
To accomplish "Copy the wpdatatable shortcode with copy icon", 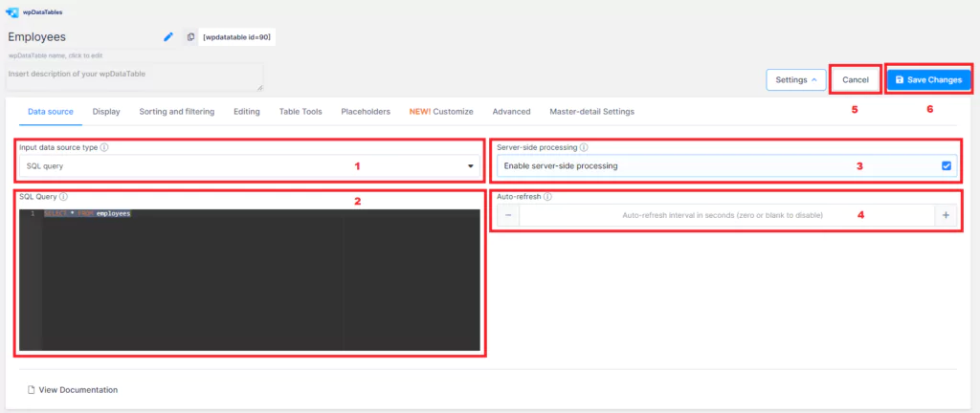I will 191,37.
